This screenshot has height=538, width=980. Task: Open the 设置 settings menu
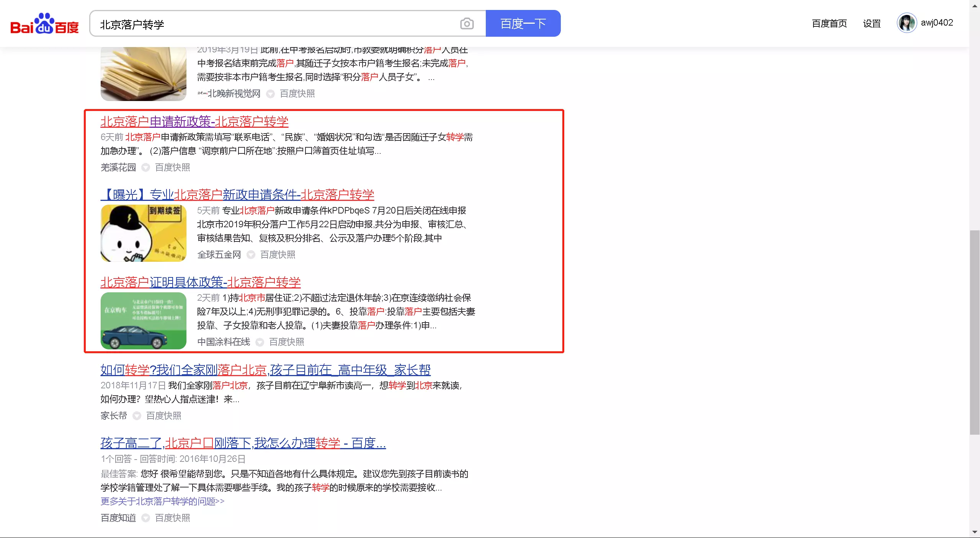[871, 23]
